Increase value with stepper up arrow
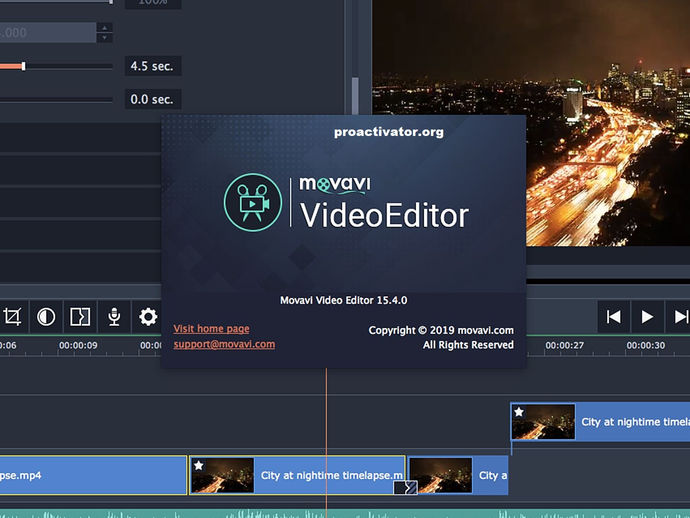 (104, 28)
